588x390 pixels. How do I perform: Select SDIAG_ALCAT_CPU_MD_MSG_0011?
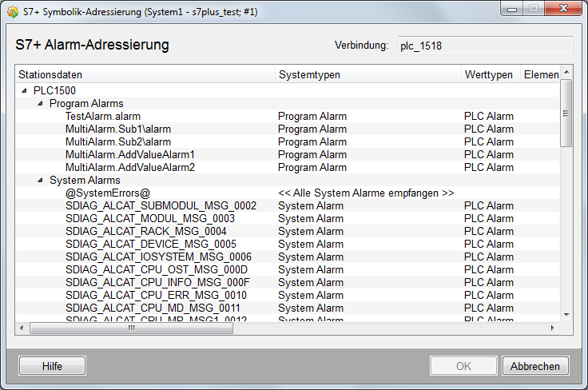click(153, 308)
